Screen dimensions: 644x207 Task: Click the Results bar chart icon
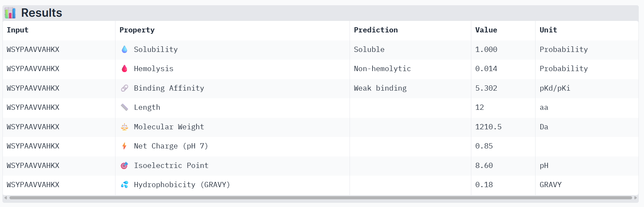click(10, 13)
